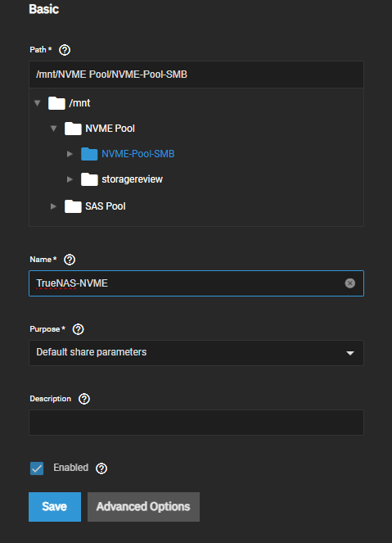Open the Purpose dropdown
Screen dimensions: 392x543
(x=196, y=353)
